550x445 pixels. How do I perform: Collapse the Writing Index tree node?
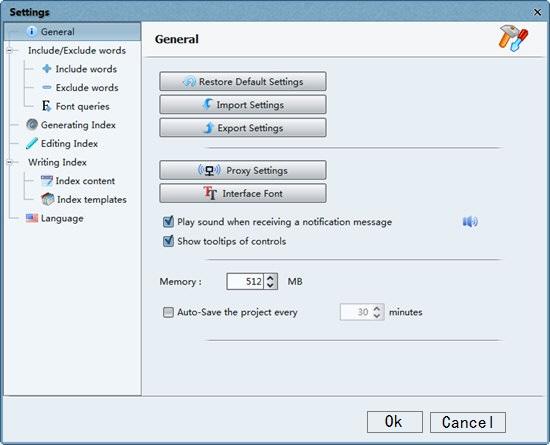point(9,162)
